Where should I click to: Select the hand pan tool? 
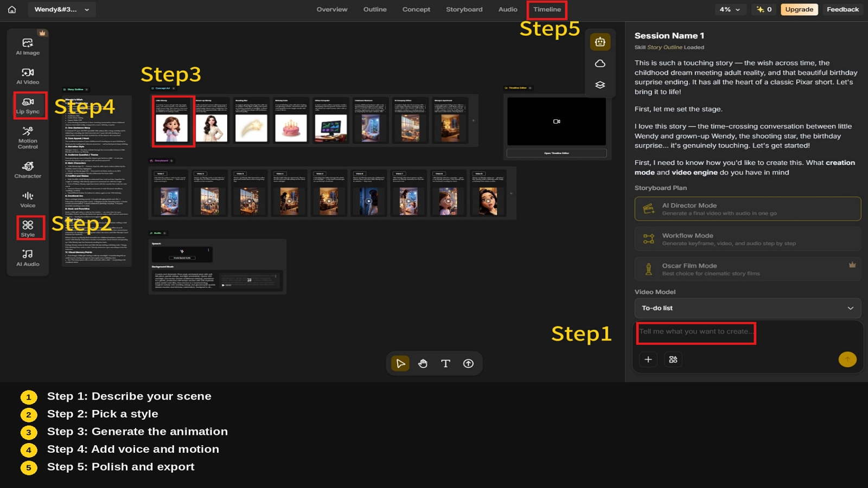(x=423, y=363)
